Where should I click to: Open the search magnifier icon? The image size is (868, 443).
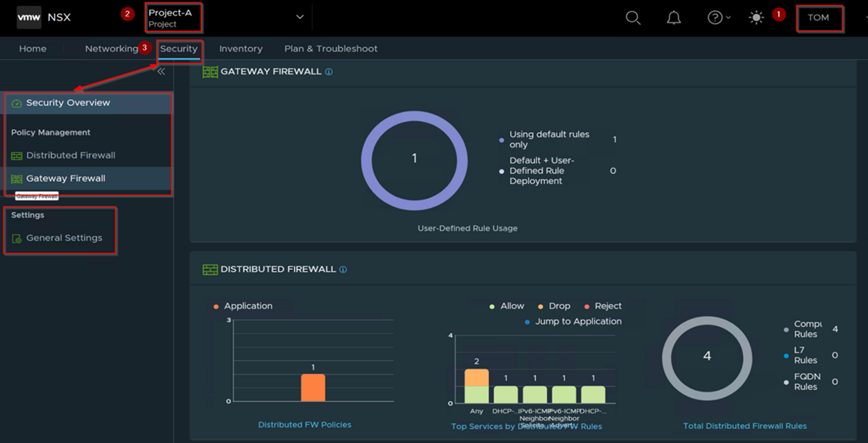point(632,18)
